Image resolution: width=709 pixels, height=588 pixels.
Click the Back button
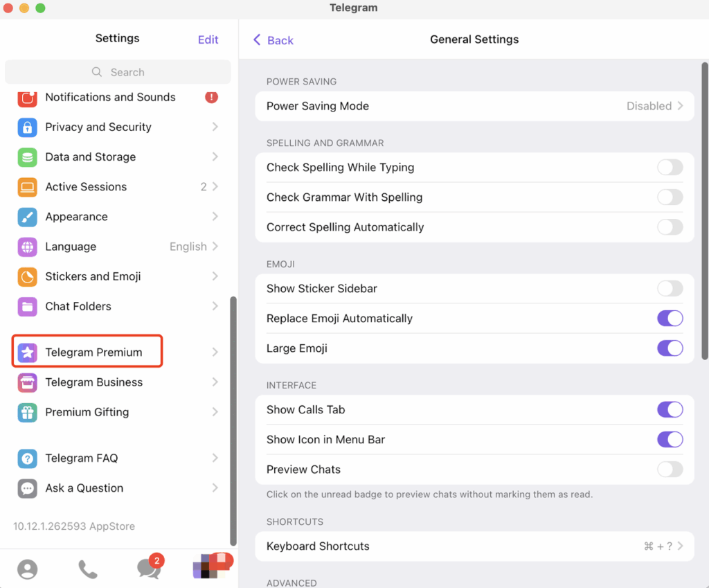(273, 40)
